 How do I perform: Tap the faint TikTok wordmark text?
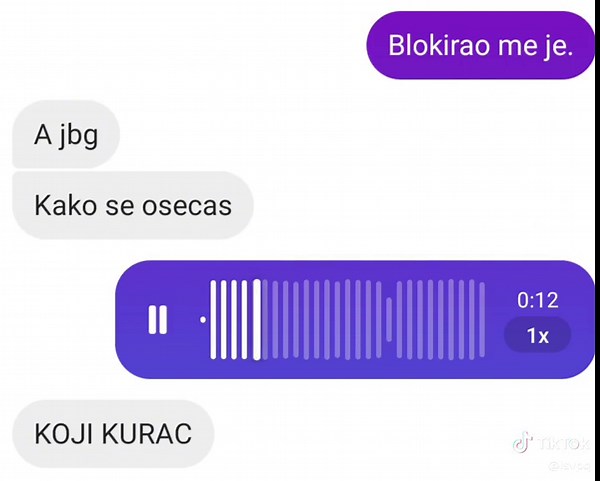pyautogui.click(x=563, y=444)
